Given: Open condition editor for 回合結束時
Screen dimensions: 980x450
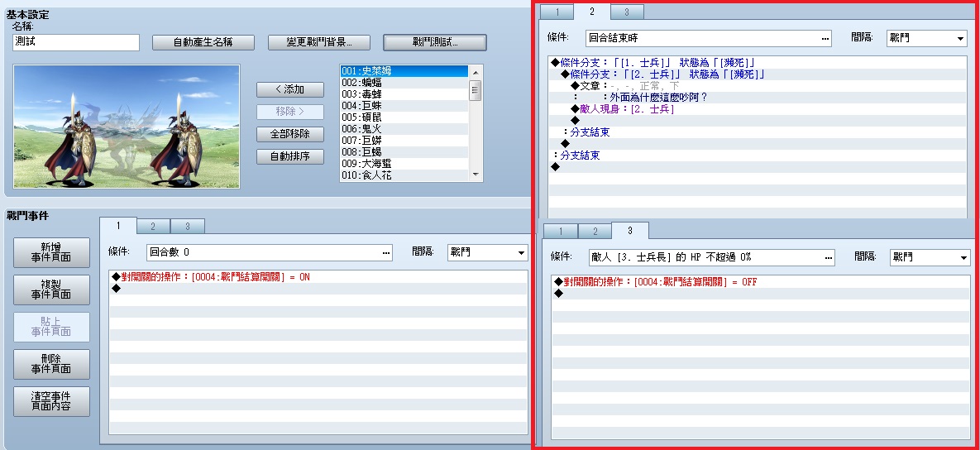Looking at the screenshot, I should [825, 38].
